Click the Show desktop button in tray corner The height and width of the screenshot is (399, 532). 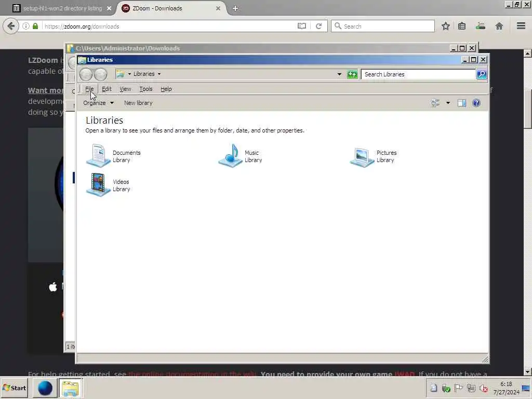(527, 388)
